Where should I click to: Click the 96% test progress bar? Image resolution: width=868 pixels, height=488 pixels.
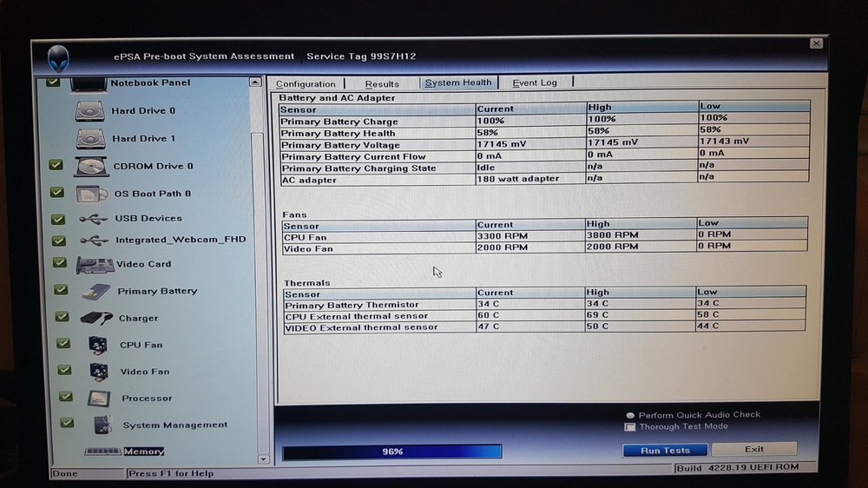click(x=392, y=452)
